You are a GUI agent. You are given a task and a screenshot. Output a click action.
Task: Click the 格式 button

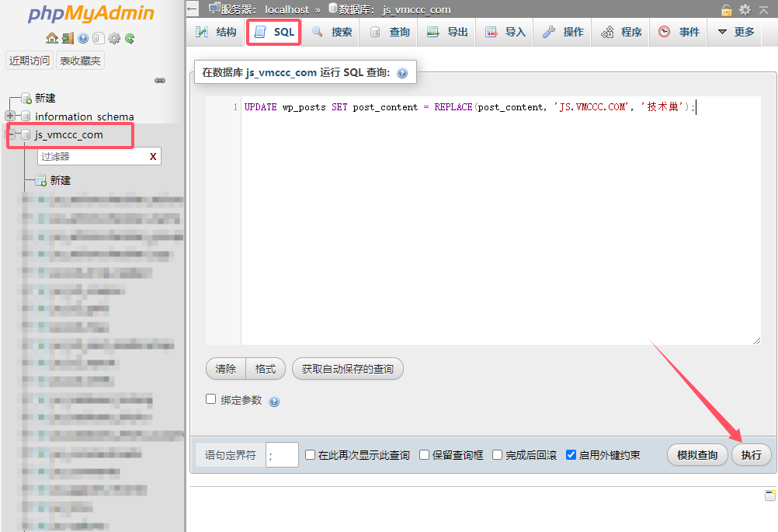pos(266,369)
